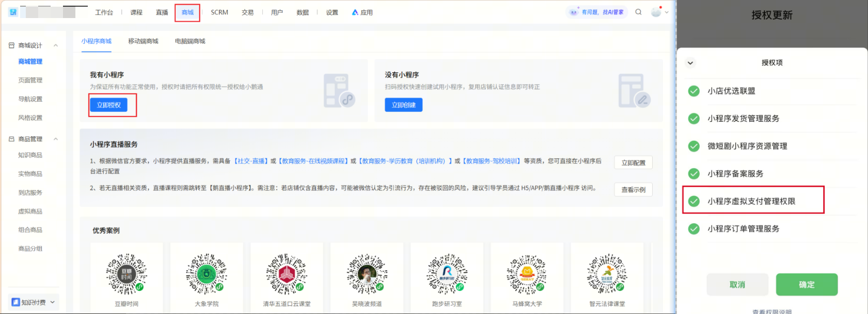This screenshot has height=314, width=868.
Task: Open 大象学院 QR code thumbnail
Action: 207,274
